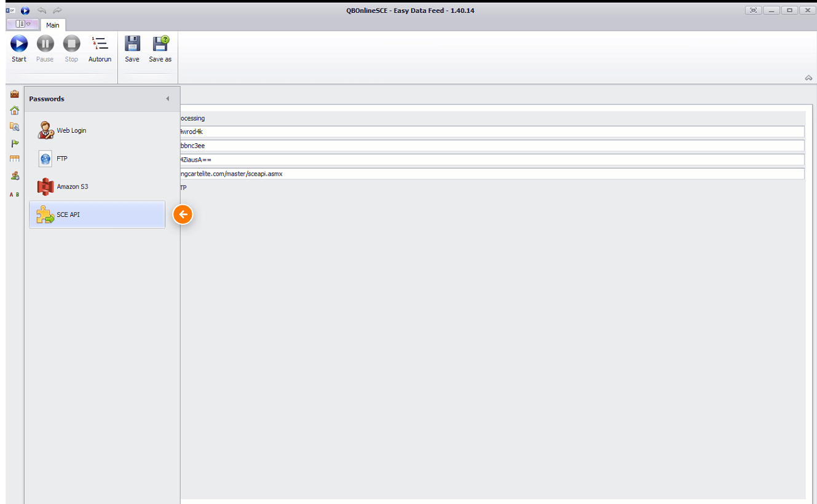Click the undo arrow in title bar
This screenshot has width=817, height=504.
click(42, 10)
